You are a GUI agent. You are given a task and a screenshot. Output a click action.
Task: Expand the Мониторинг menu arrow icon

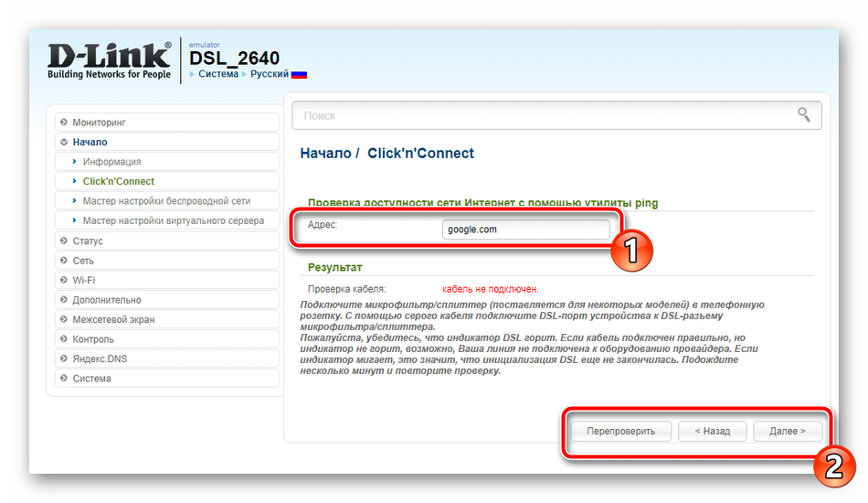[x=64, y=122]
